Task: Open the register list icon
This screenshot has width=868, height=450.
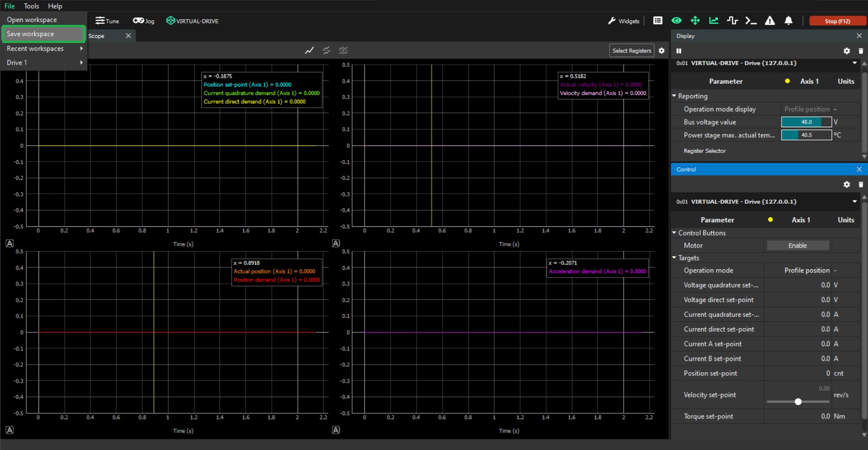Action: (658, 21)
